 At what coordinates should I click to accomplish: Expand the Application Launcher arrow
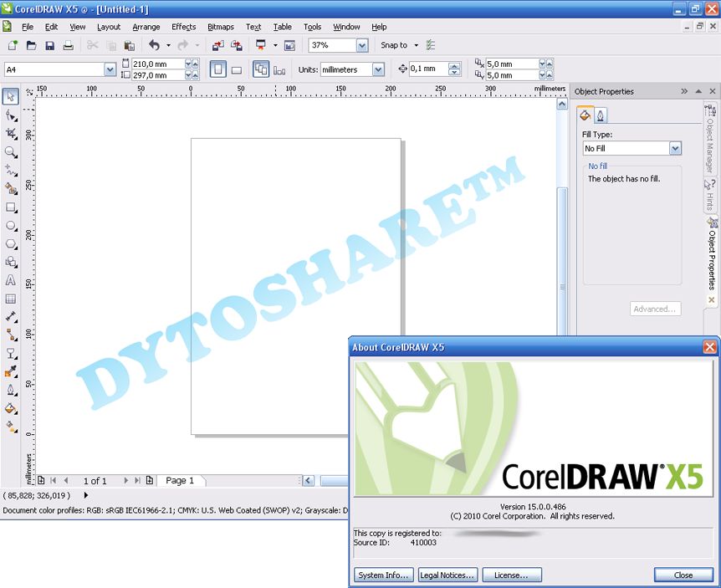coord(275,45)
